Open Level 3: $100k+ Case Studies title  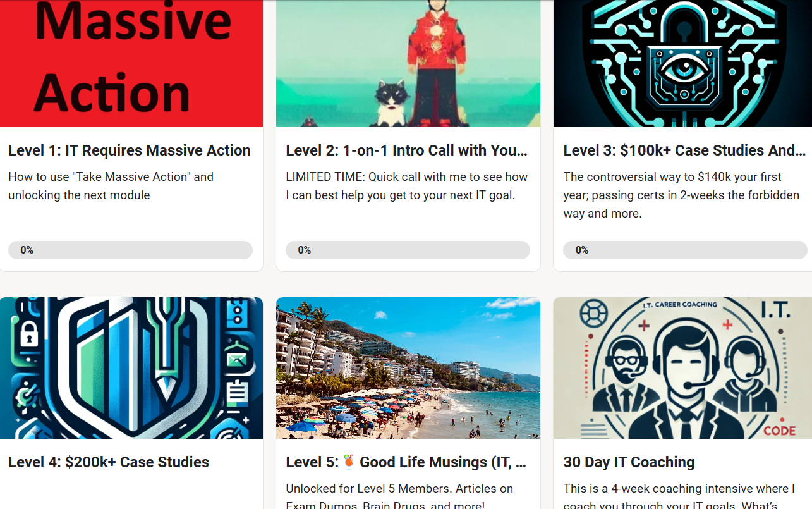(684, 150)
